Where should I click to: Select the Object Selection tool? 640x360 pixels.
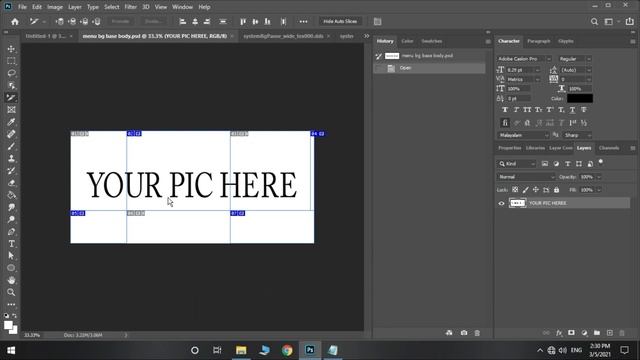point(11,85)
